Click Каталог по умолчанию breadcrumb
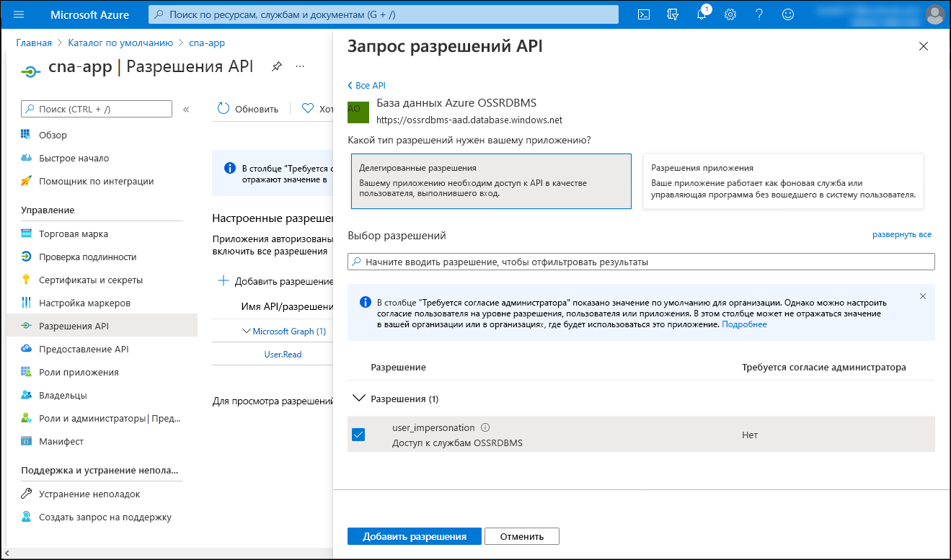The width and height of the screenshot is (951, 560). point(120,43)
